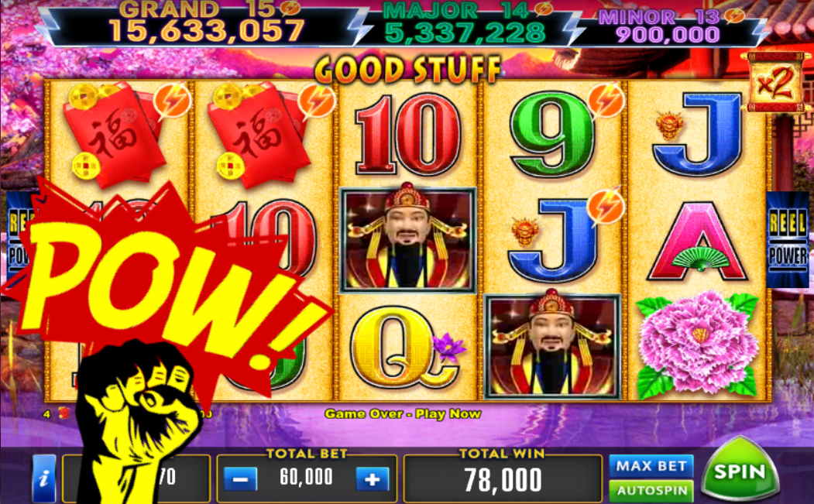Viewport: 814px width, 504px height.
Task: Open the blue info icon
Action: [x=44, y=478]
